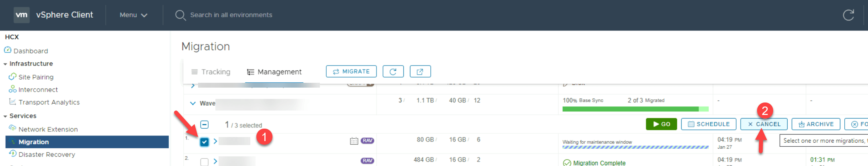
Task: Click the RAV badge in row 1
Action: 367,141
